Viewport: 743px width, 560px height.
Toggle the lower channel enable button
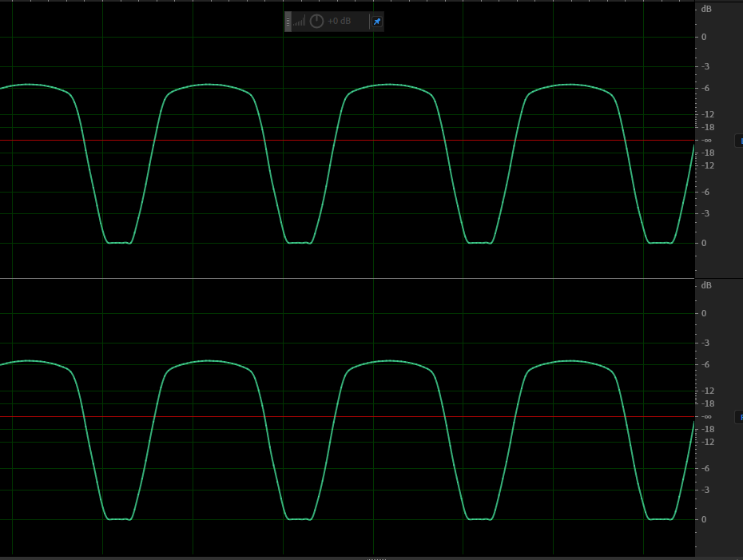point(739,417)
